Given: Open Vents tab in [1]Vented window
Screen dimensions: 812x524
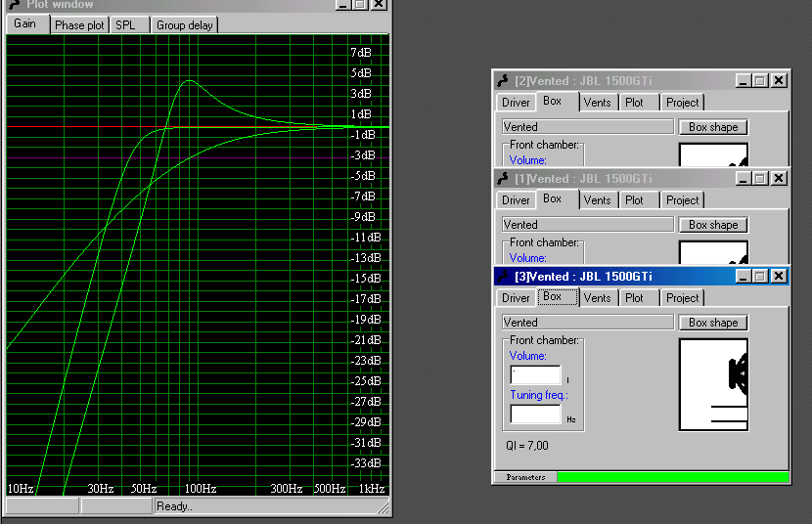Looking at the screenshot, I should point(598,200).
